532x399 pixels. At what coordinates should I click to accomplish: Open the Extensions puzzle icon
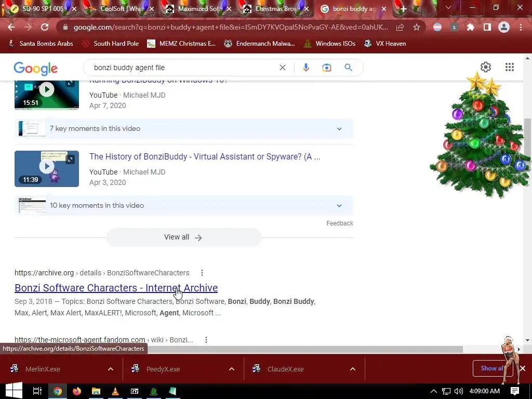tap(471, 27)
